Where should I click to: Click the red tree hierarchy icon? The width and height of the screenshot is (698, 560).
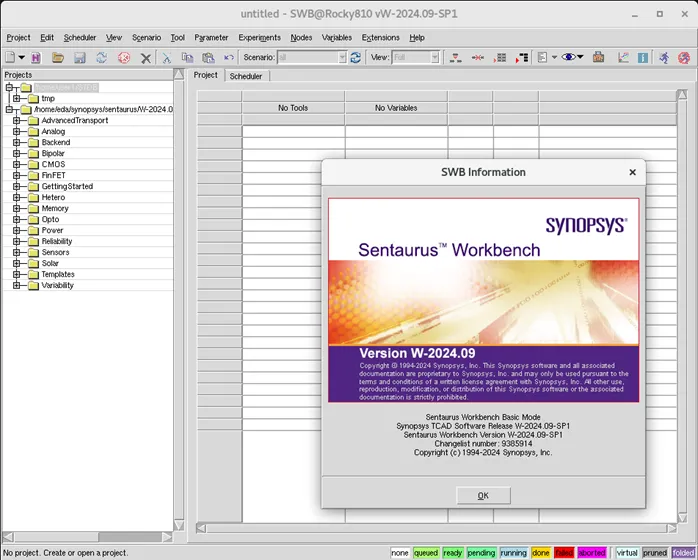click(x=455, y=57)
